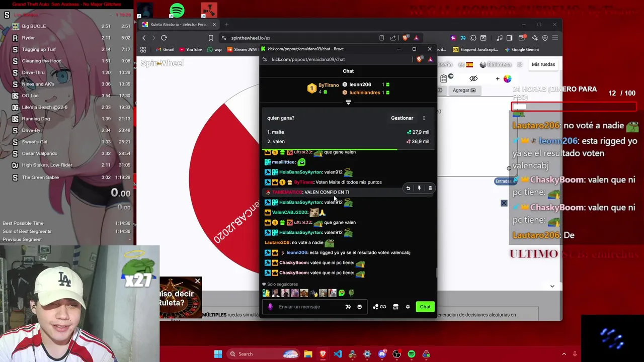The height and width of the screenshot is (362, 644).
Task: Bookmark the spinthewheel page
Action: coord(211,38)
